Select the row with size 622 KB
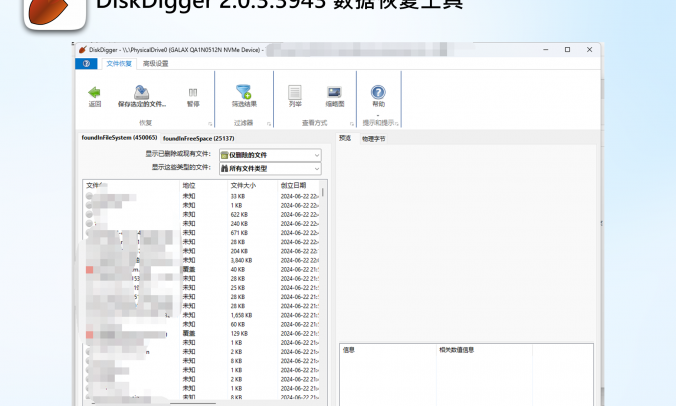676x406 pixels. point(202,214)
